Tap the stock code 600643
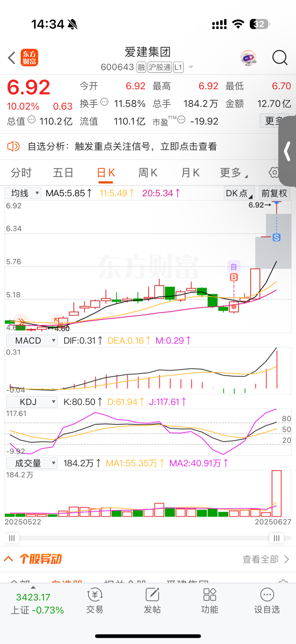Viewport: 296px width, 644px height. (117, 67)
